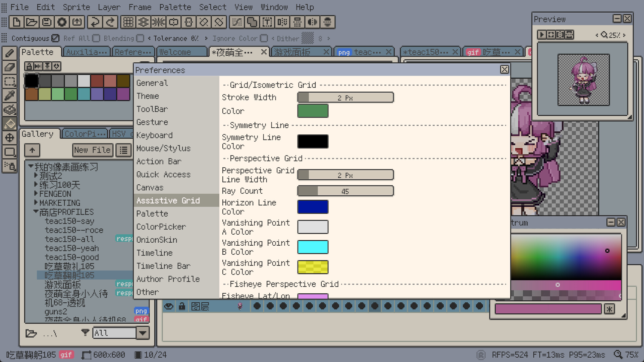The height and width of the screenshot is (362, 644).
Task: Click the Save icon in the top toolbar
Action: pyautogui.click(x=47, y=22)
